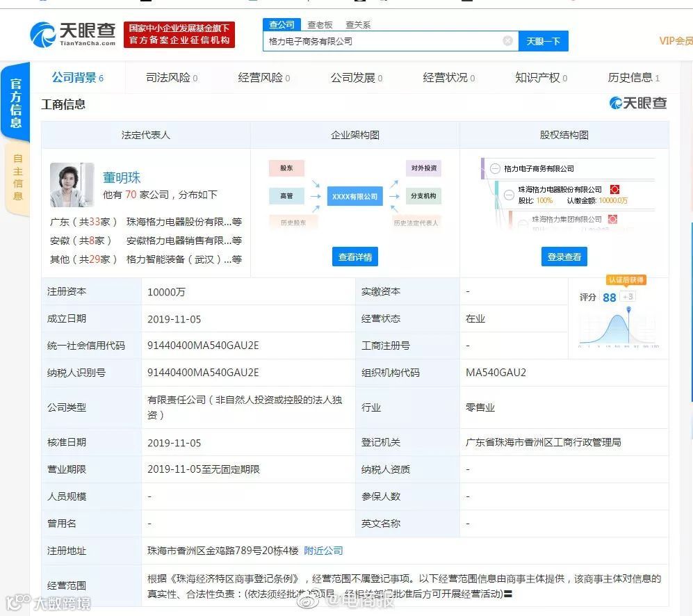Clear the search box with the X icon
693x616 pixels.
(508, 41)
